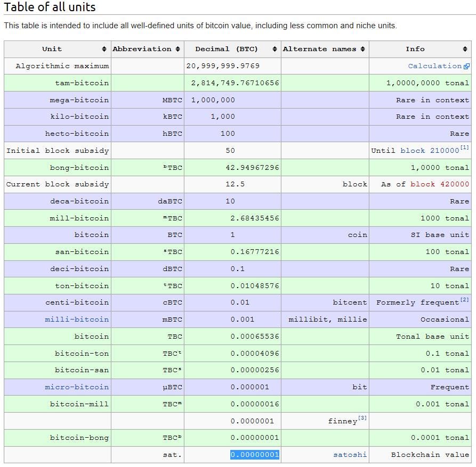This screenshot has height=467, width=476.
Task: Follow the red block 420000 link
Action: pyautogui.click(x=440, y=184)
